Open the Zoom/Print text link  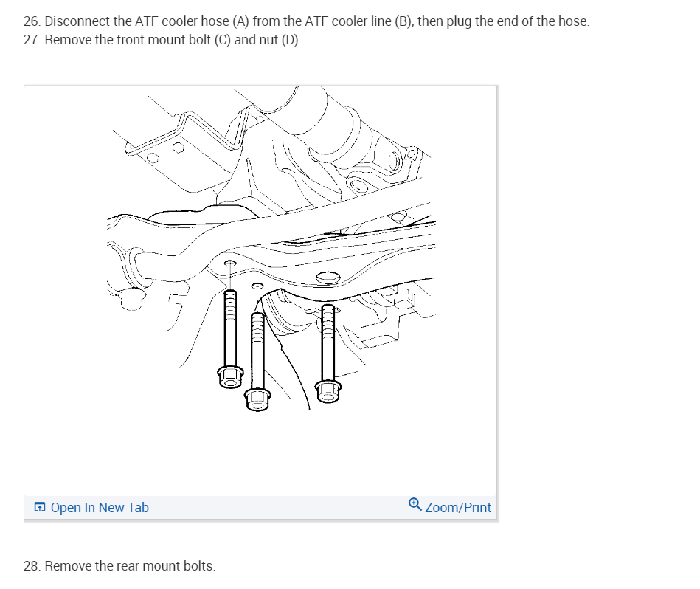coord(457,508)
